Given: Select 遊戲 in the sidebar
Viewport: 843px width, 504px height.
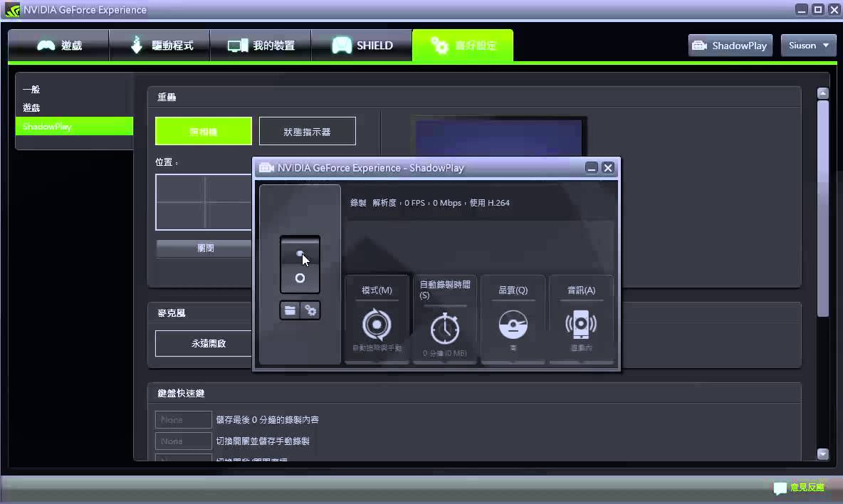Looking at the screenshot, I should [32, 108].
